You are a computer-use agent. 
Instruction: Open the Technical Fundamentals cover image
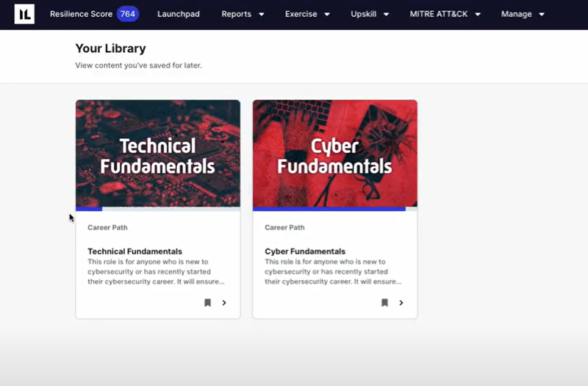pyautogui.click(x=158, y=153)
